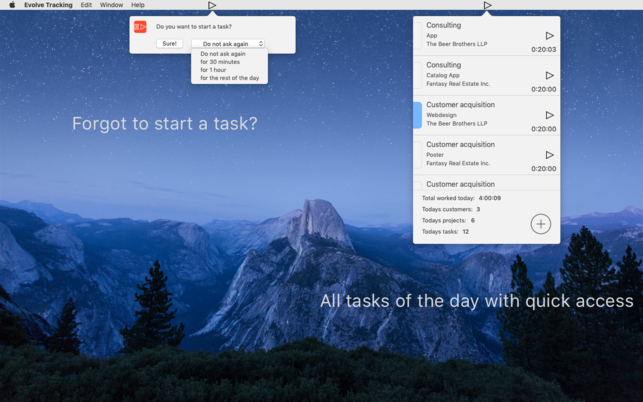The height and width of the screenshot is (402, 643).
Task: Click 'The Beer Brothers LLP' under App
Action: 457,44
